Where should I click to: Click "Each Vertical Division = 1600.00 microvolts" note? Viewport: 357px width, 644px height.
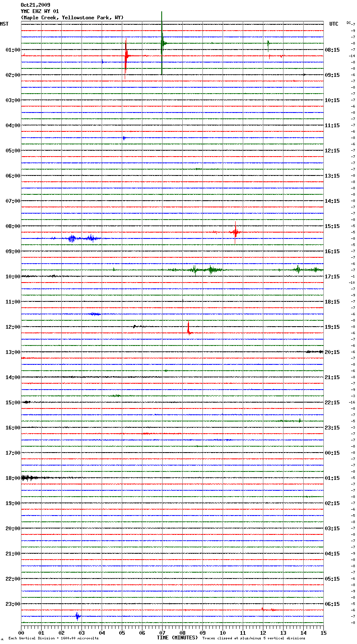point(53,639)
